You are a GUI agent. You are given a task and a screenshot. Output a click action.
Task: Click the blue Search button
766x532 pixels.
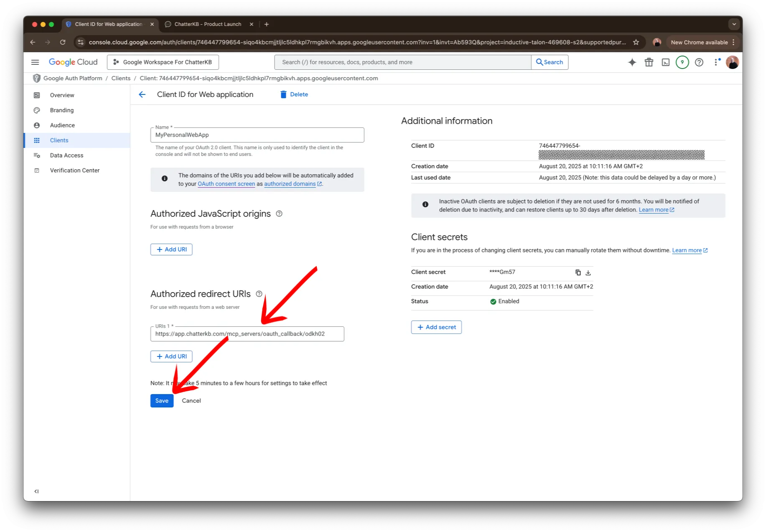pos(550,62)
